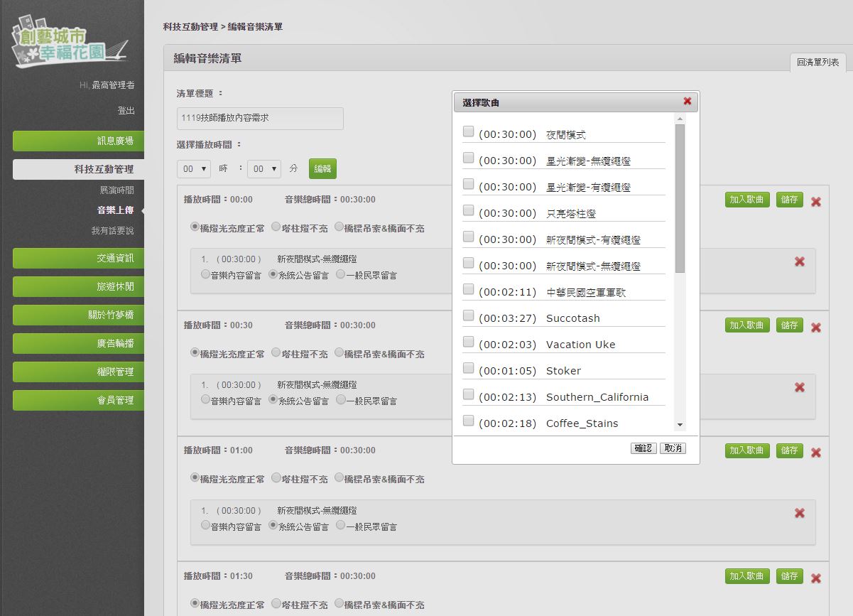The image size is (853, 616).
Task: Select 音樂內容留言 radio in 00:30 block
Action: [205, 400]
